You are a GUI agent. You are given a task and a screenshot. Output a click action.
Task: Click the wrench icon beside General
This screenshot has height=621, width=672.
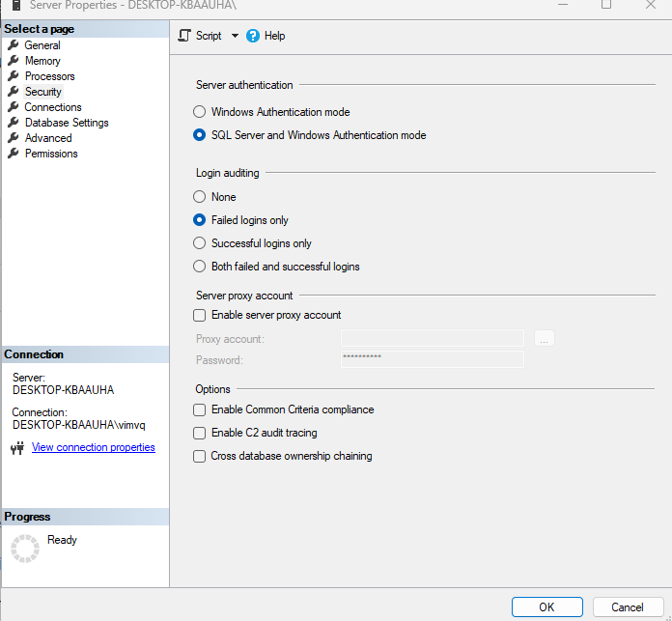[x=14, y=45]
